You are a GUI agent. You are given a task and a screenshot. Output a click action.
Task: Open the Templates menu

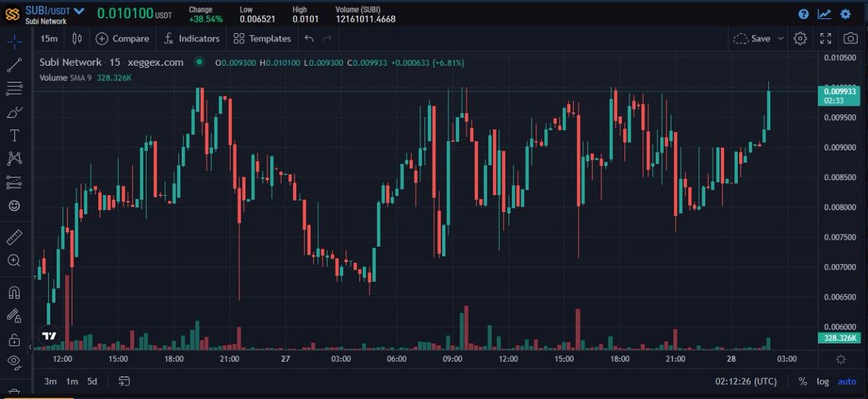(262, 38)
